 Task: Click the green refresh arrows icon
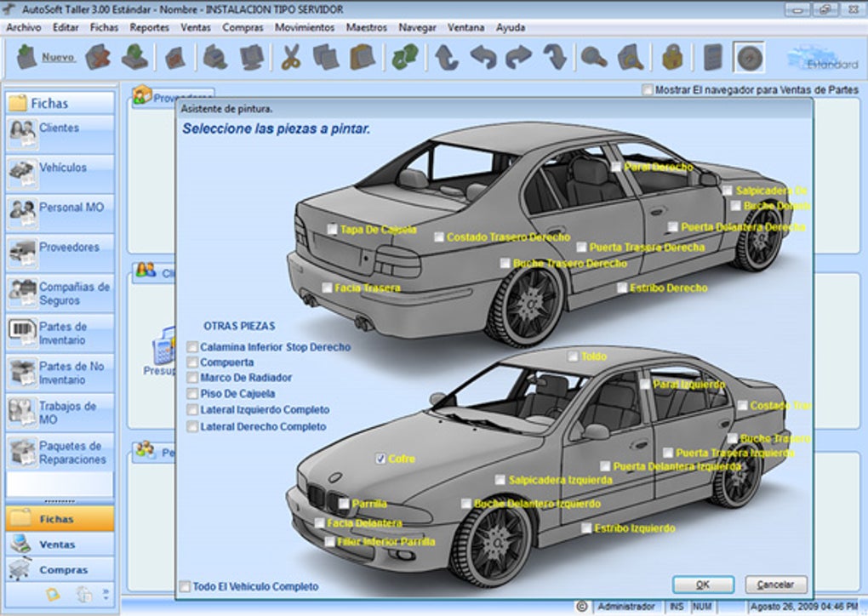pos(405,57)
